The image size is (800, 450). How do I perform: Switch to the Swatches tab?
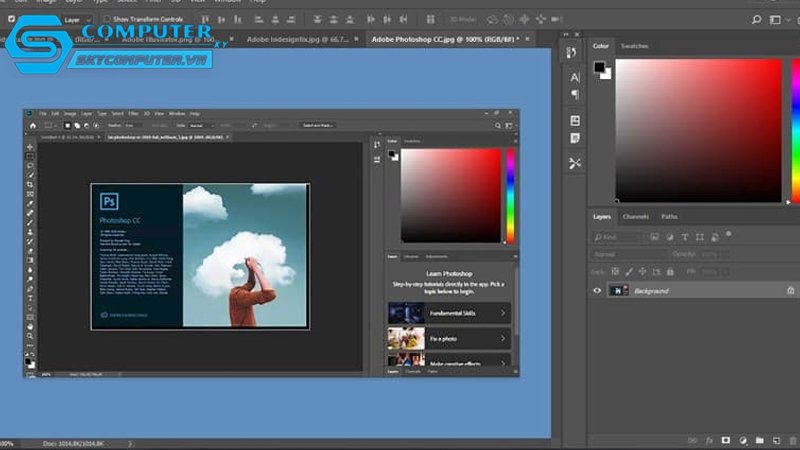click(634, 46)
